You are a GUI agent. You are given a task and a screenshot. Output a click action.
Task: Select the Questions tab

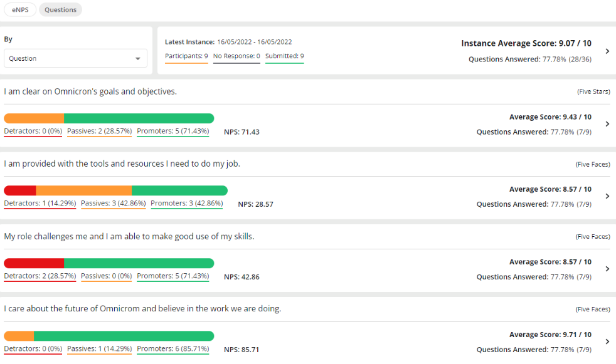(x=60, y=10)
